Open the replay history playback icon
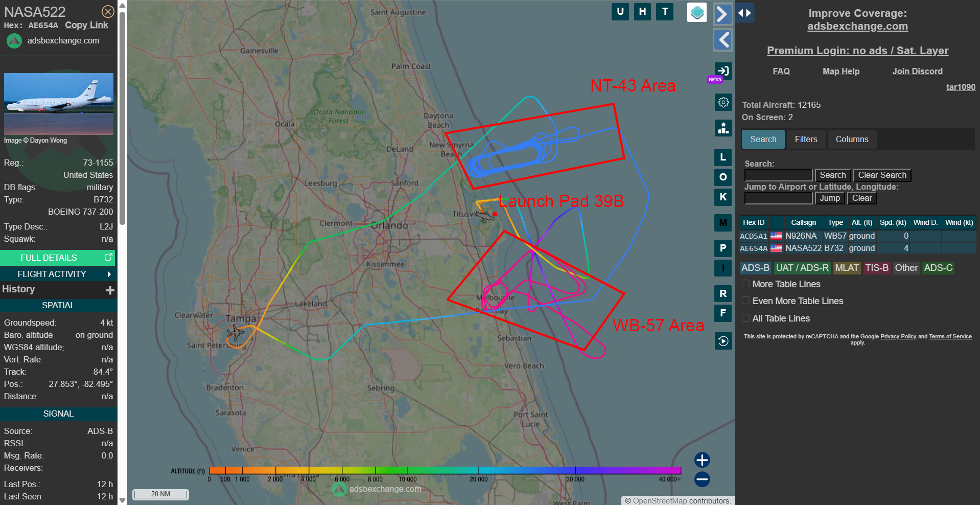980x505 pixels. click(x=723, y=341)
